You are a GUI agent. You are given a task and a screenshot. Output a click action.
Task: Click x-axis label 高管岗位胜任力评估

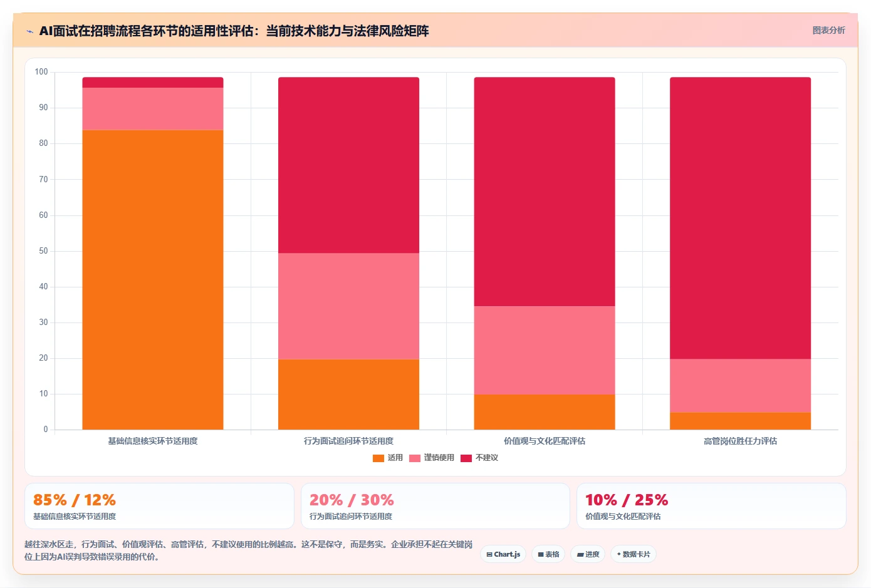[740, 441]
